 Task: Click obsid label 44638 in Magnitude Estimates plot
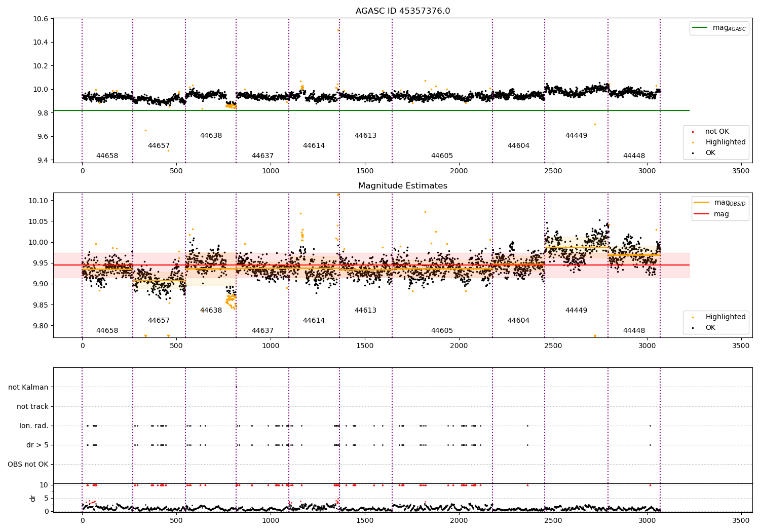[211, 311]
